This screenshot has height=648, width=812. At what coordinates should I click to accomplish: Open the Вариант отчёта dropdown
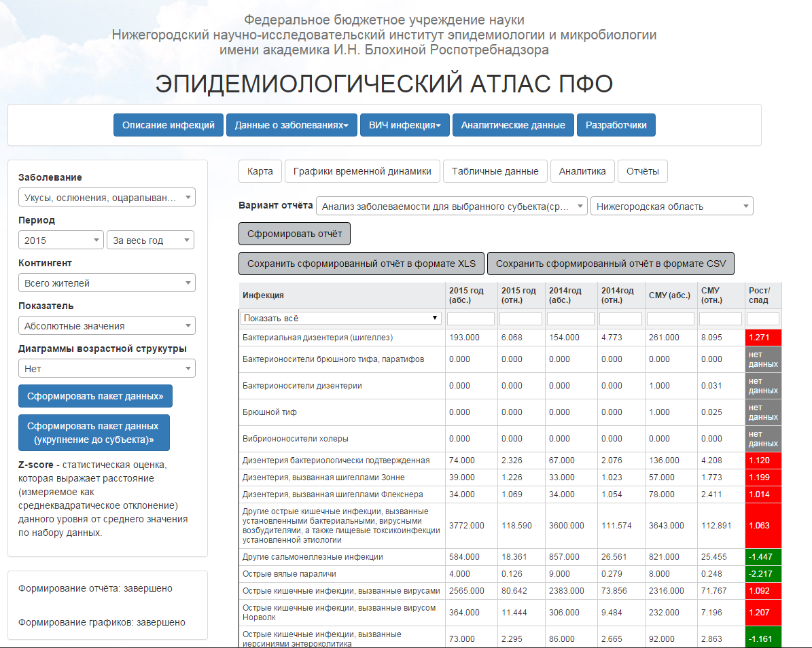coord(452,206)
